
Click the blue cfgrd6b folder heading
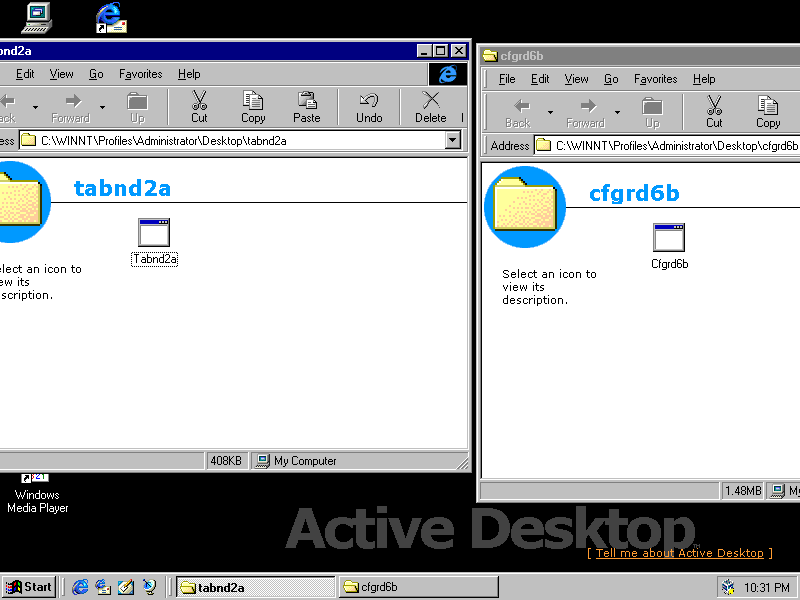(634, 193)
